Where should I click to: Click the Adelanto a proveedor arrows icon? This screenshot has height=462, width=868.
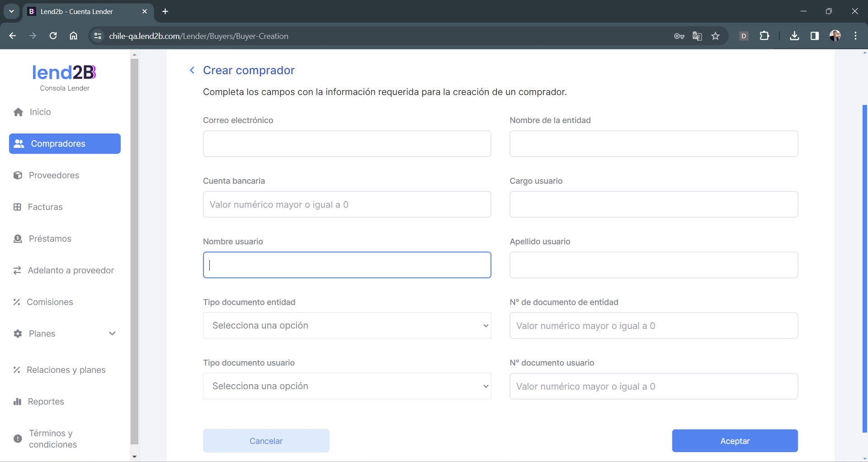[17, 271]
